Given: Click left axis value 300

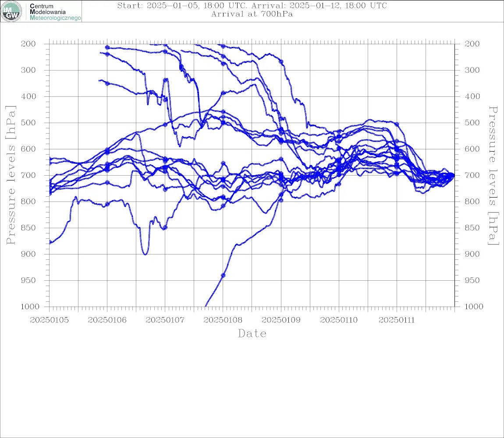Looking at the screenshot, I should tap(28, 70).
